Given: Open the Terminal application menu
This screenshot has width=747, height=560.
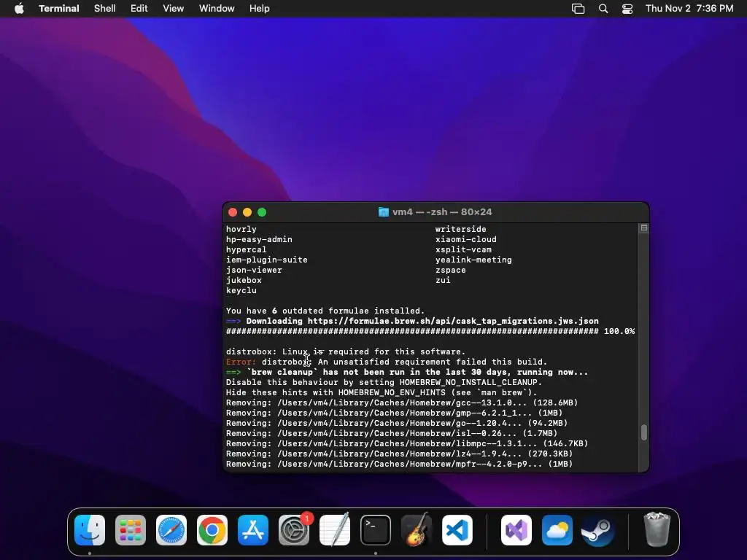Looking at the screenshot, I should click(59, 9).
